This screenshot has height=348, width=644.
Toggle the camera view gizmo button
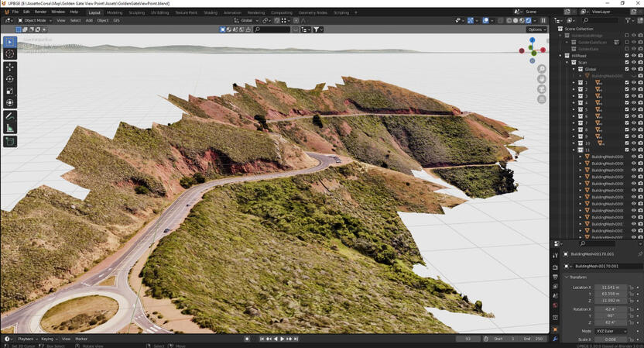pyautogui.click(x=542, y=89)
